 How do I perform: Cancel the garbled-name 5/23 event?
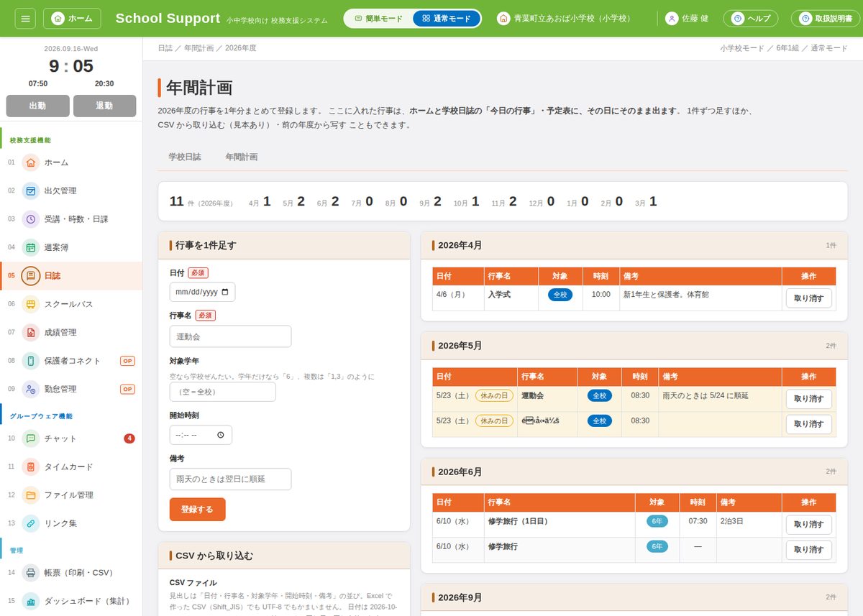(x=809, y=424)
